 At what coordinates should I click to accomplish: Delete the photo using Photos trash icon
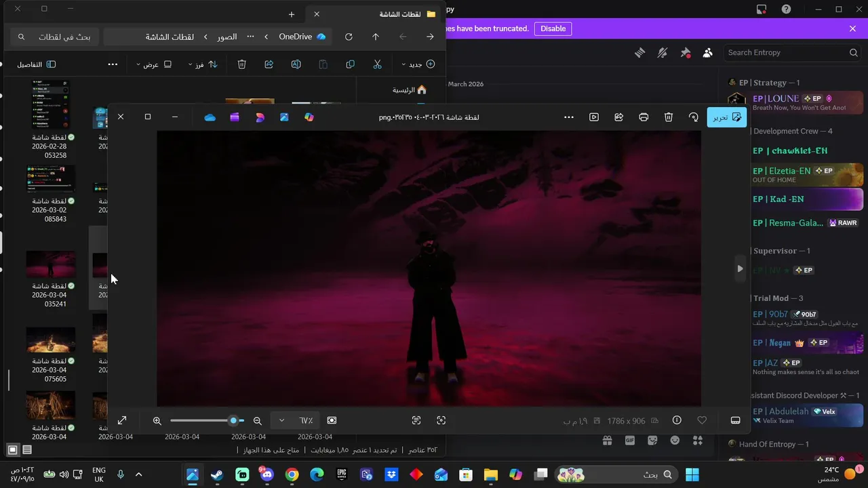(x=669, y=117)
